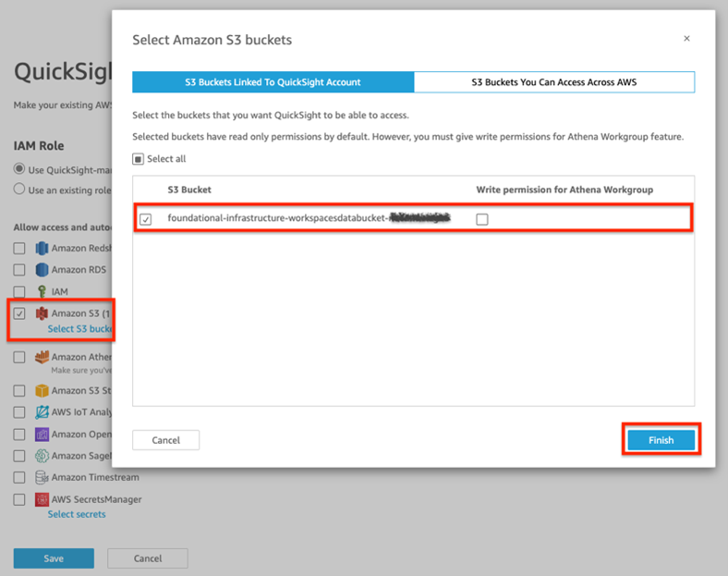728x576 pixels.
Task: Check the Amazon OpenSearch checkbox
Action: click(x=19, y=435)
